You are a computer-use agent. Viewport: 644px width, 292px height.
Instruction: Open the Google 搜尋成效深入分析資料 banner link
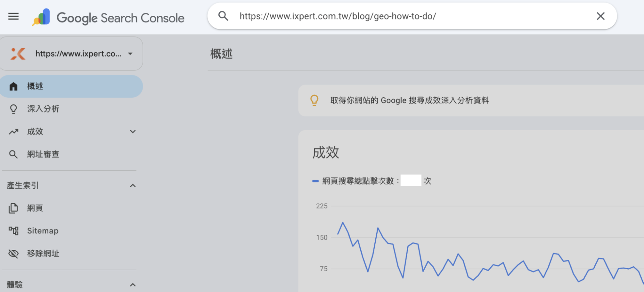click(410, 100)
